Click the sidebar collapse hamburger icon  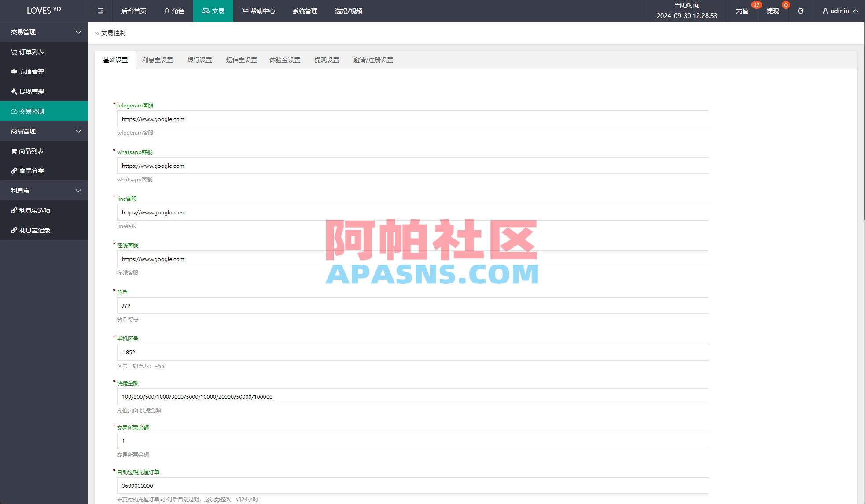pos(100,11)
